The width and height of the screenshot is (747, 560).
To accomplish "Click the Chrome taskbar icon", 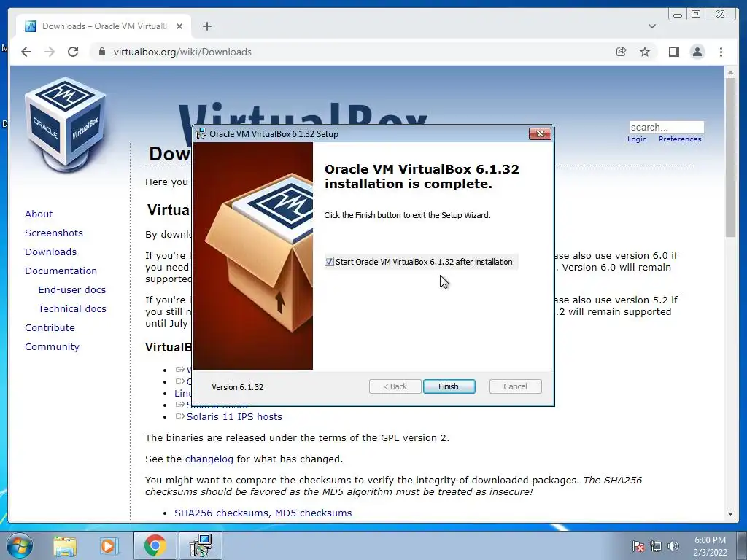I will 155,545.
